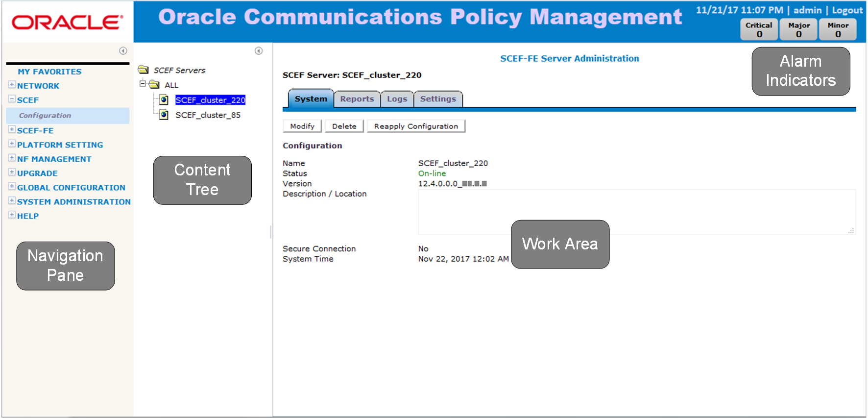The height and width of the screenshot is (418, 868).
Task: Click the PLATFORM SETTING label
Action: pyautogui.click(x=60, y=145)
